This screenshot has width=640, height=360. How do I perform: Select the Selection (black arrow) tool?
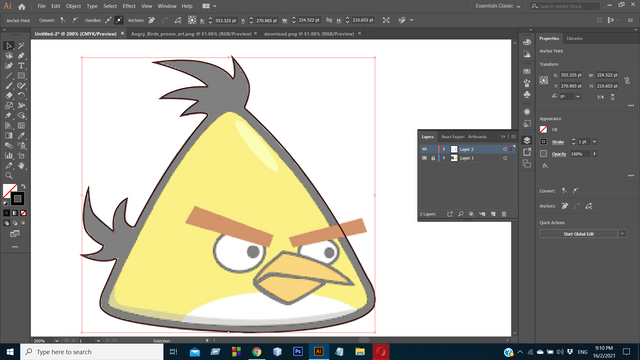(9, 46)
